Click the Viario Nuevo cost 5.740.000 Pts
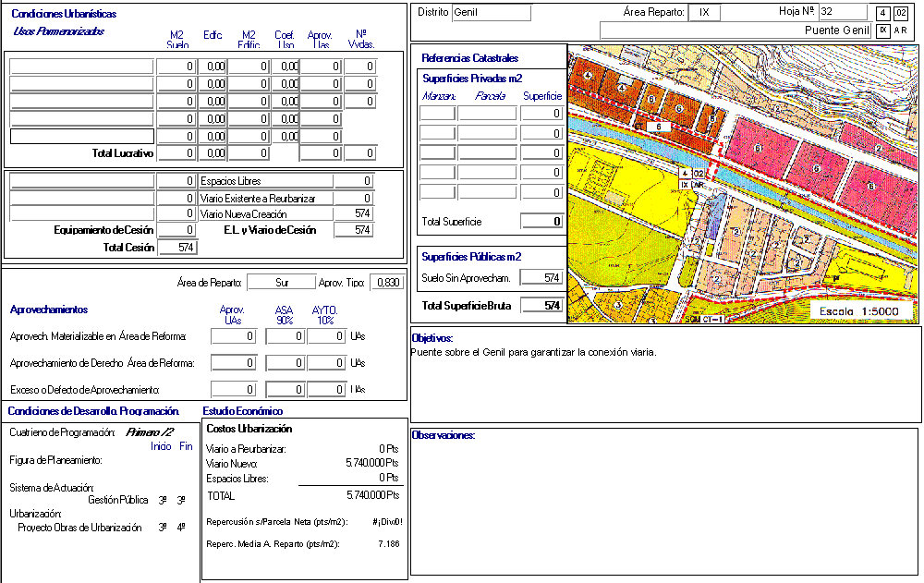924x583 pixels. pos(371,463)
